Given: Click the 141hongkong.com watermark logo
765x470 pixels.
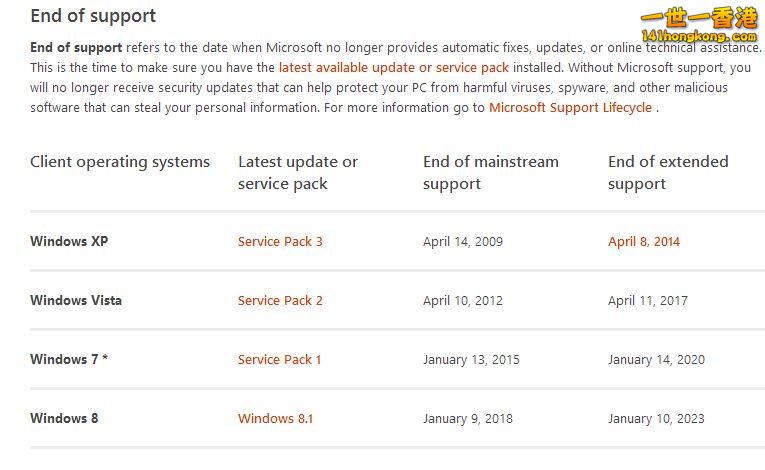Looking at the screenshot, I should [x=698, y=28].
